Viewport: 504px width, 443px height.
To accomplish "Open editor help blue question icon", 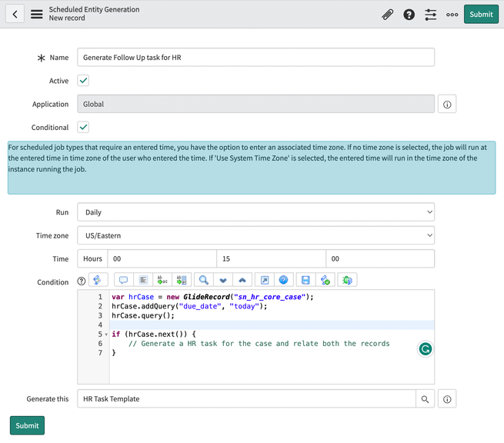I will click(x=283, y=280).
